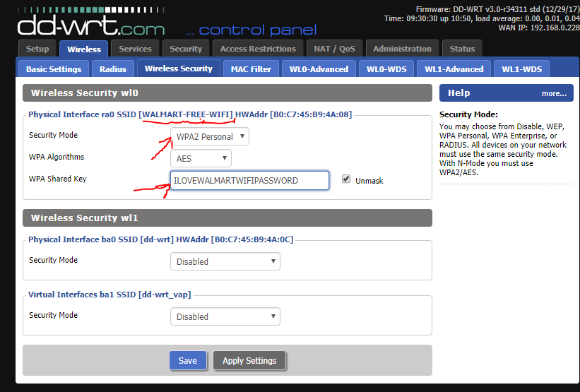Open the WL1-WDS sub-tab
This screenshot has height=392, width=580.
(521, 69)
